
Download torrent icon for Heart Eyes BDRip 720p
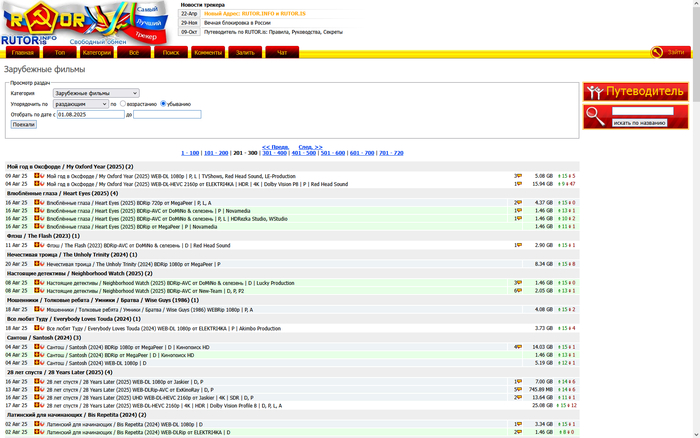click(x=37, y=203)
